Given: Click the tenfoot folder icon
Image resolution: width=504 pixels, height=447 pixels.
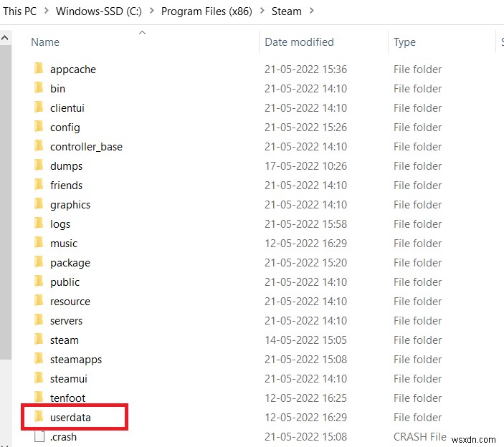Looking at the screenshot, I should 39,397.
